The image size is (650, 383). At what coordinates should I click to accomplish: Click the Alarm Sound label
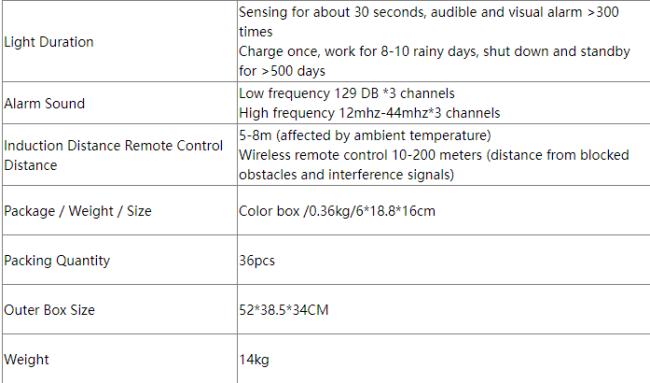point(44,103)
